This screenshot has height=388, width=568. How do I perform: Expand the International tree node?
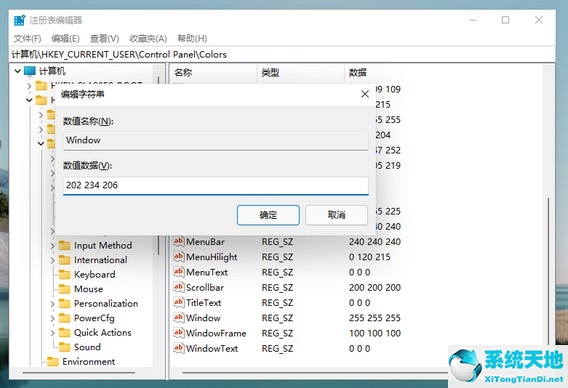(53, 260)
